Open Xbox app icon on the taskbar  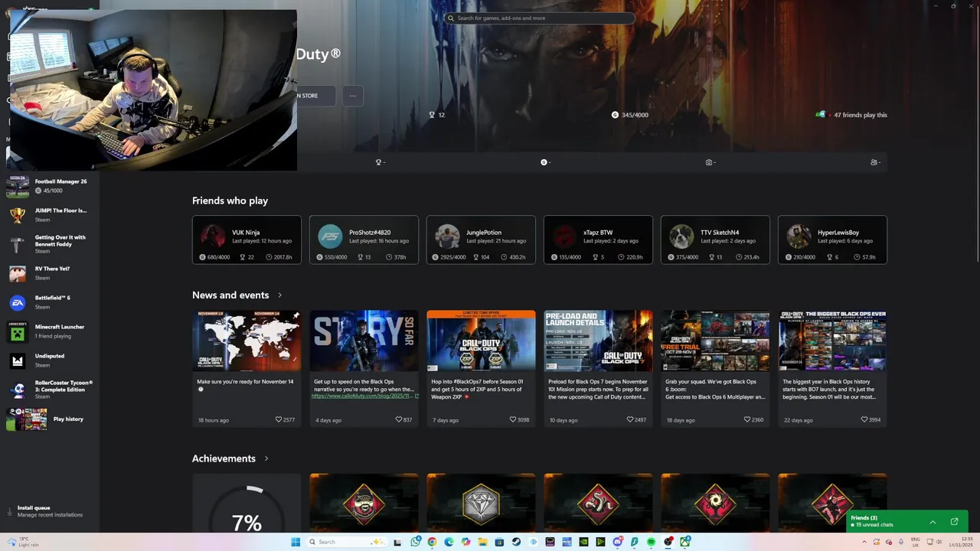684,542
